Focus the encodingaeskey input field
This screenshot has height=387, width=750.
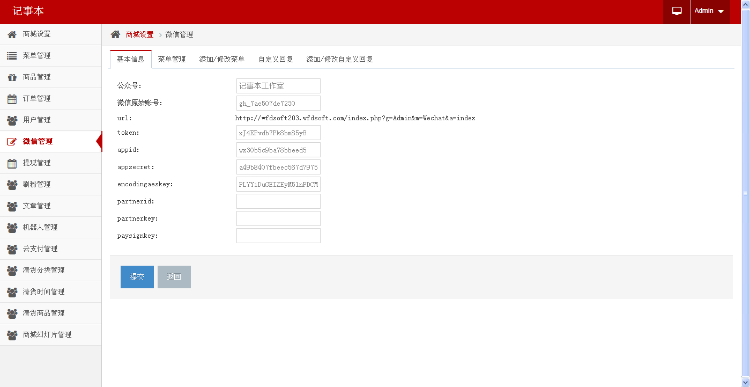click(278, 184)
